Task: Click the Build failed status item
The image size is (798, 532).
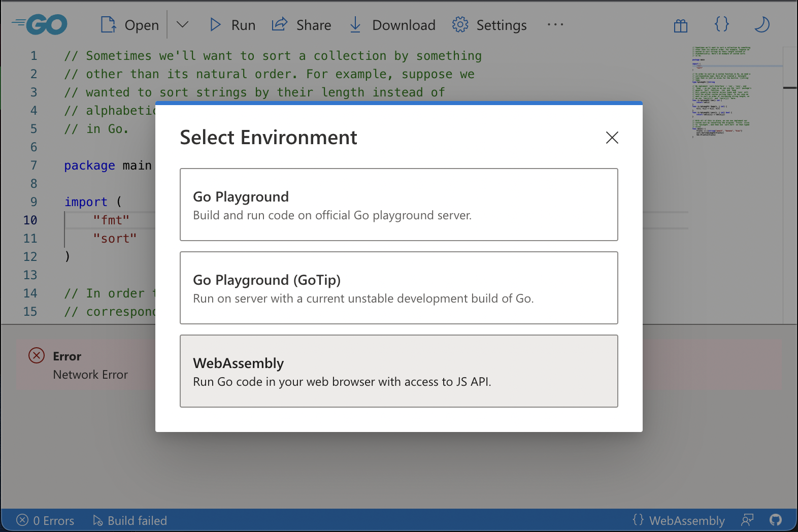Action: tap(130, 520)
